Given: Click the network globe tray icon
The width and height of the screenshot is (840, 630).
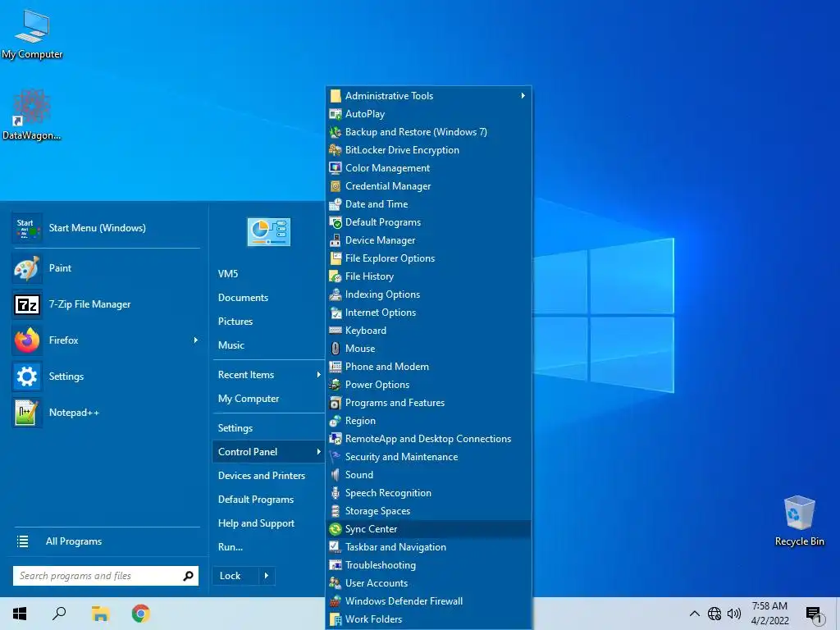Looking at the screenshot, I should (714, 614).
